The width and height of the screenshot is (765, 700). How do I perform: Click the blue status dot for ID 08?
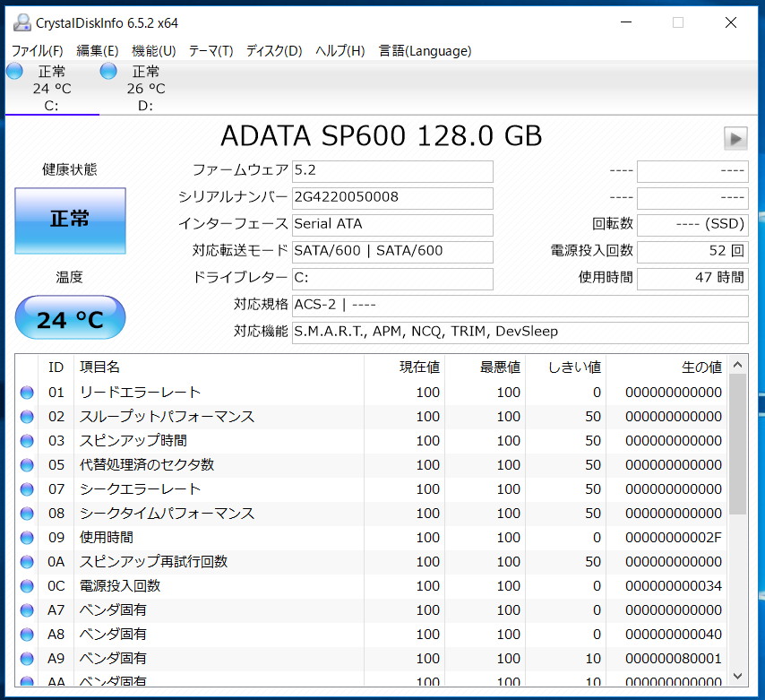(27, 514)
